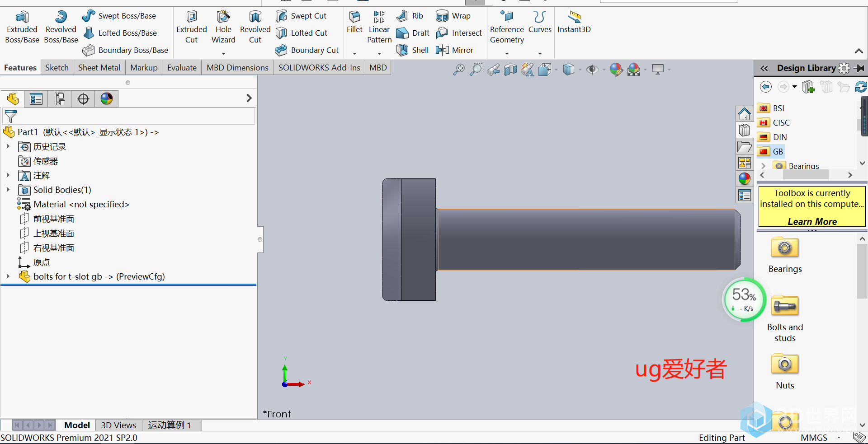Expand the Bearings folder in library tree
The height and width of the screenshot is (444, 868).
pos(764,166)
